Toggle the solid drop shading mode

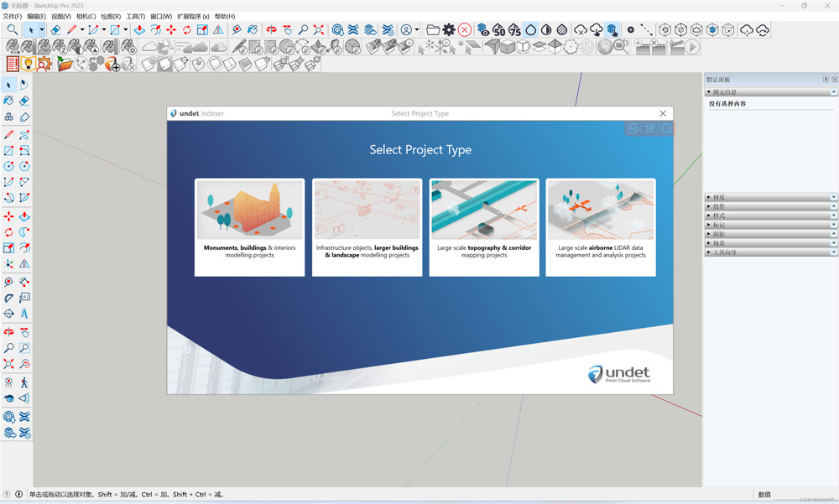click(531, 30)
